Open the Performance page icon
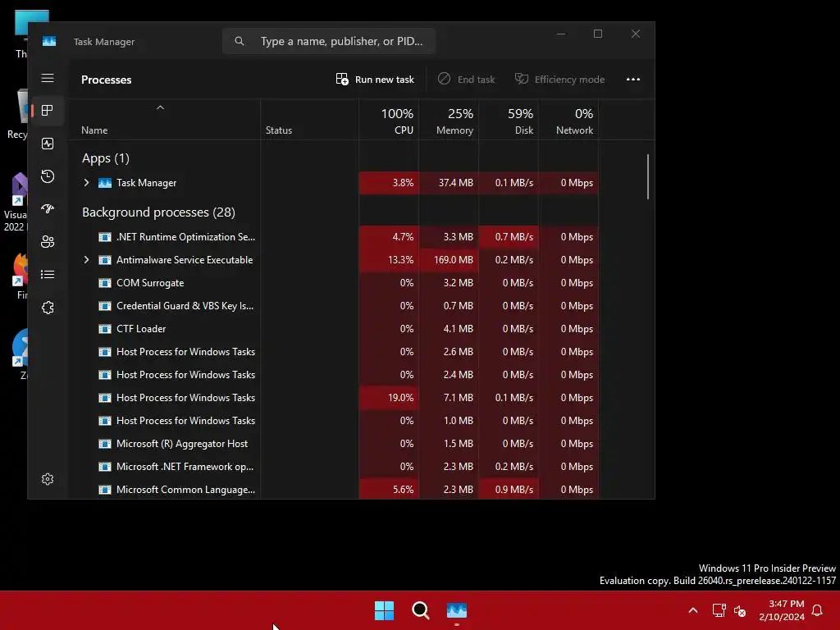840x630 pixels. pos(48,144)
